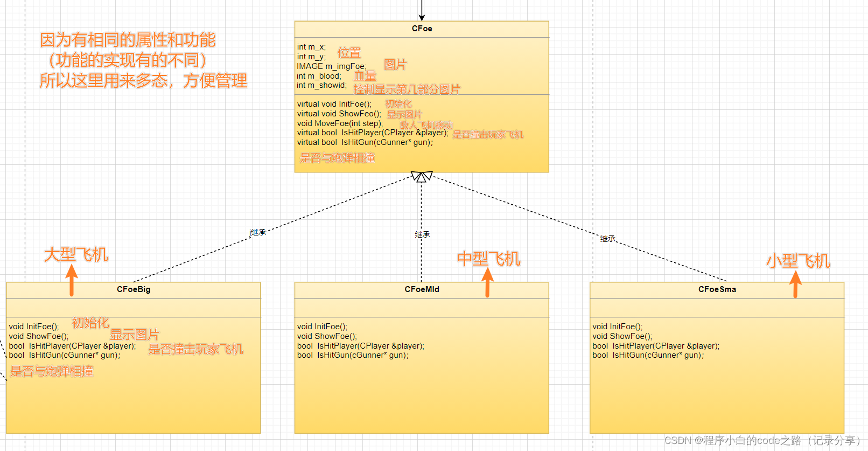Click 'bool IsHitGun' in CFoeMId
This screenshot has width=868, height=451.
click(353, 355)
